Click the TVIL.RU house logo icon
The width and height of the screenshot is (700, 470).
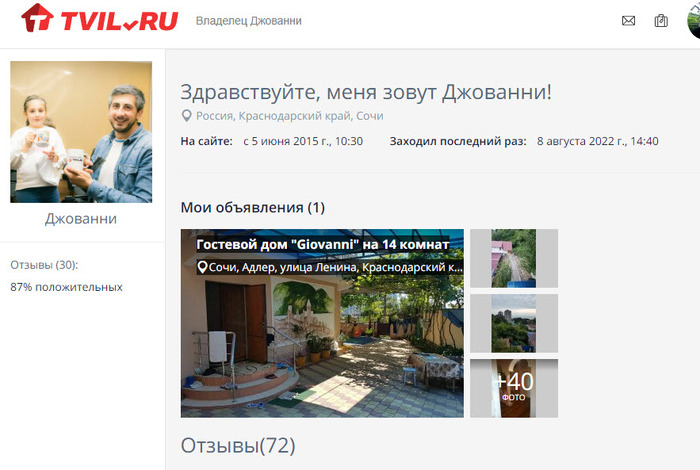tap(37, 18)
